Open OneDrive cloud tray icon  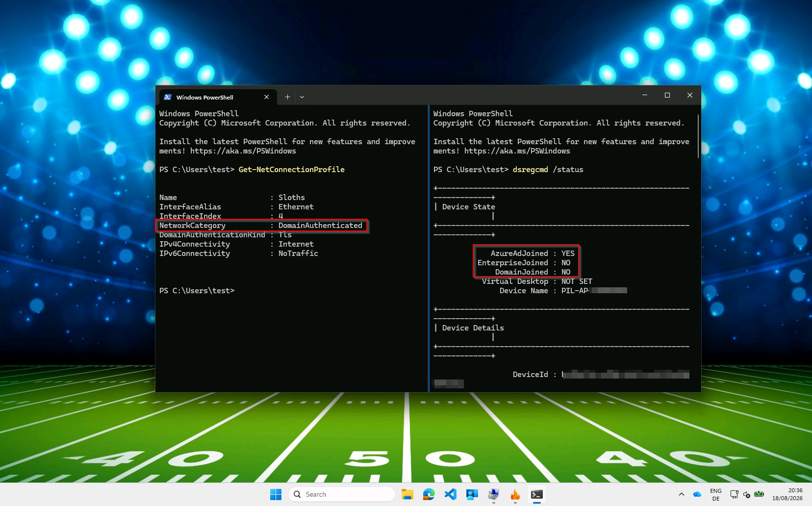[x=697, y=494]
